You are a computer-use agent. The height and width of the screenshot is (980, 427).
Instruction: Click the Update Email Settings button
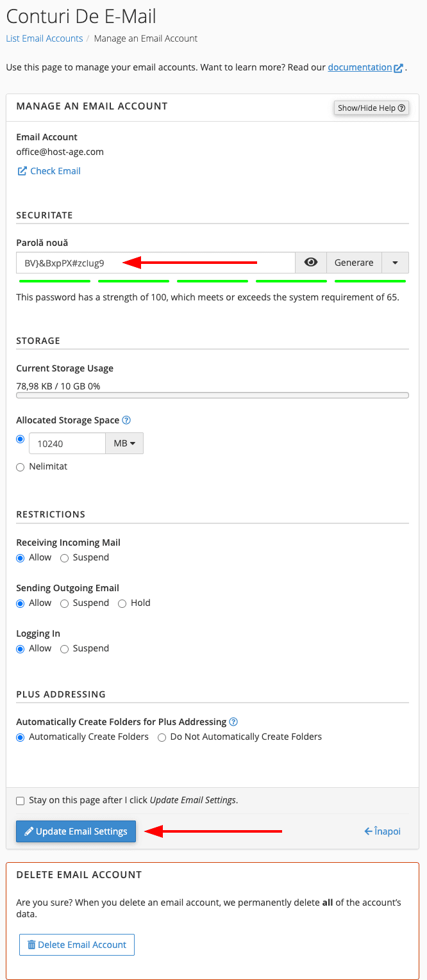76,831
